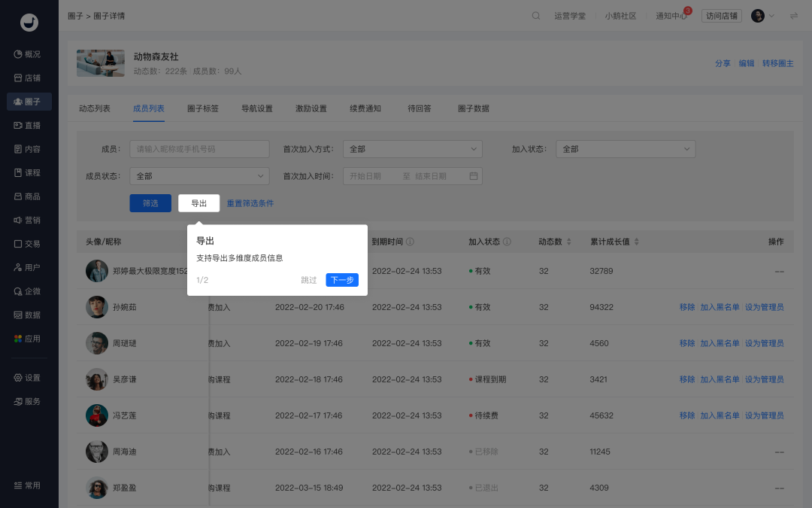Sort table by 动态数 column arrows
Viewport: 812px width, 508px height.
[568, 242]
